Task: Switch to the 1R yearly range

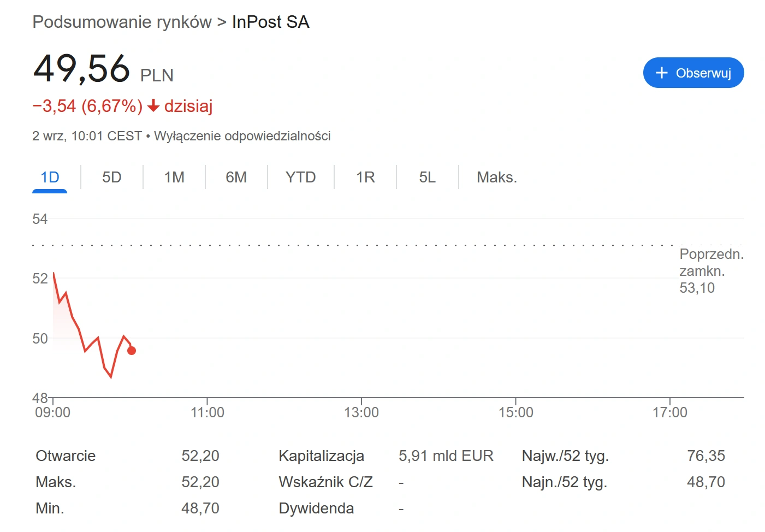Action: click(x=365, y=178)
